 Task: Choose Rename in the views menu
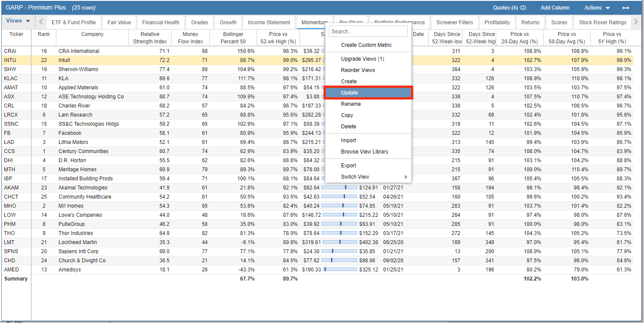pos(368,104)
